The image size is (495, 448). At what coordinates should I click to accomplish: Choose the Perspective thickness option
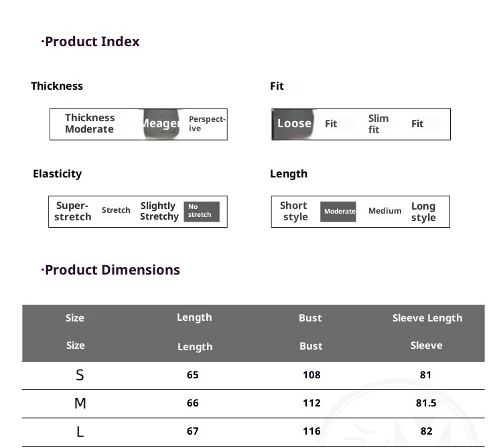(x=206, y=124)
